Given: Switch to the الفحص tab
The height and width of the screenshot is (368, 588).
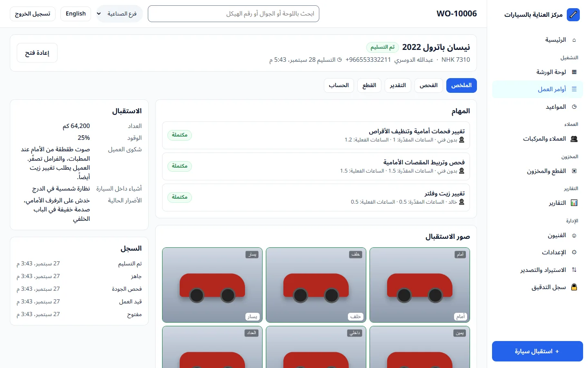Looking at the screenshot, I should point(428,85).
